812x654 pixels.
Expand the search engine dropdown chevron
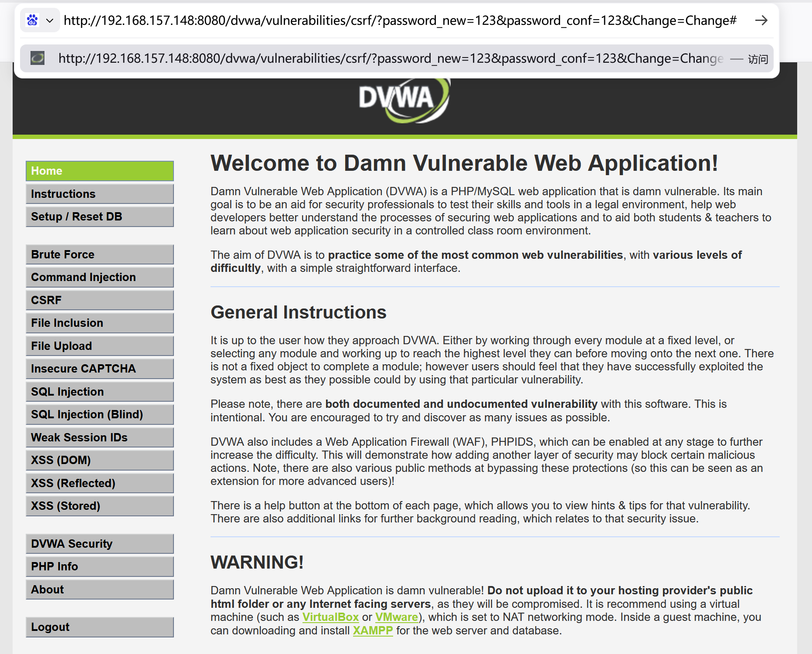point(50,20)
